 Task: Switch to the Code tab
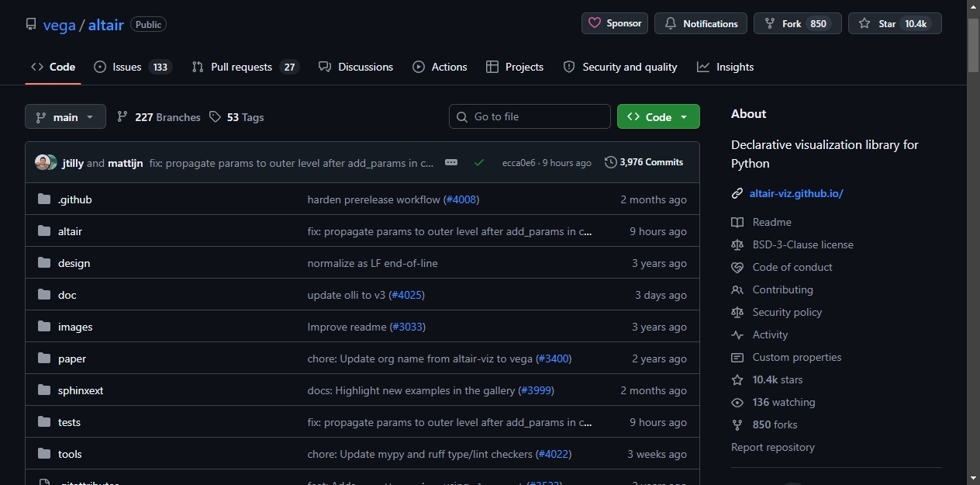(x=53, y=67)
